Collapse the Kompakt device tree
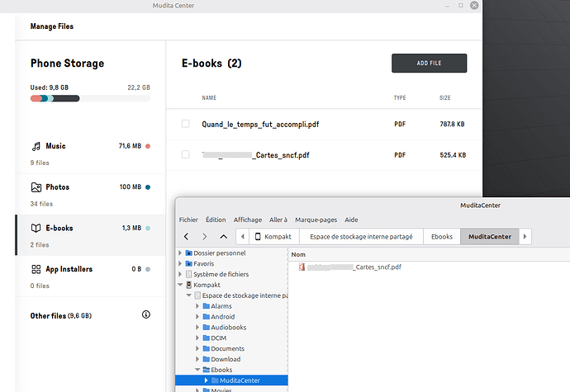The image size is (570, 392). [x=180, y=285]
